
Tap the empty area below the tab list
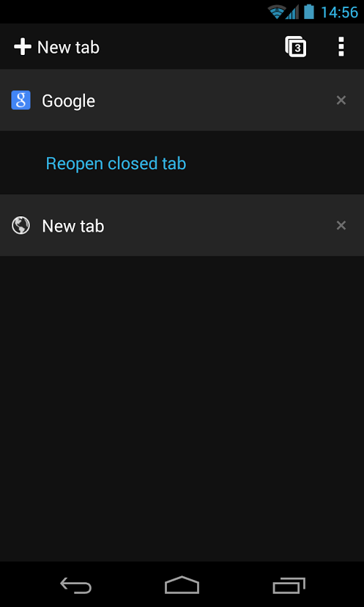(182, 408)
